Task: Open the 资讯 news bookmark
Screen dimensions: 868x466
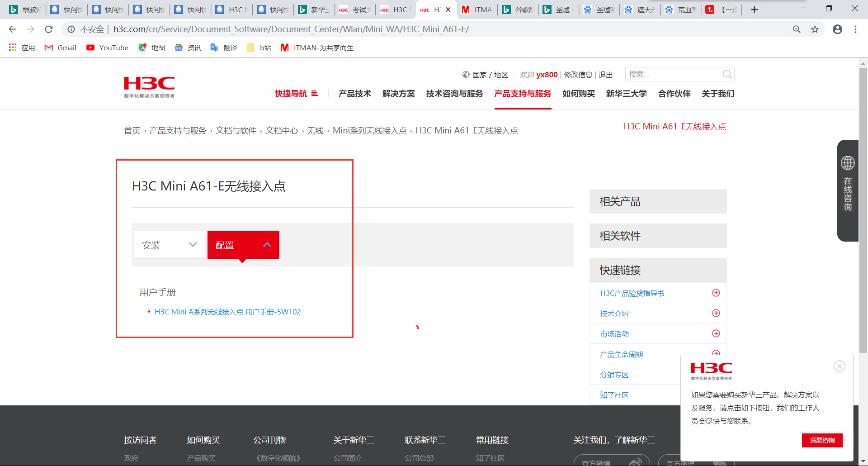Action: [188, 48]
